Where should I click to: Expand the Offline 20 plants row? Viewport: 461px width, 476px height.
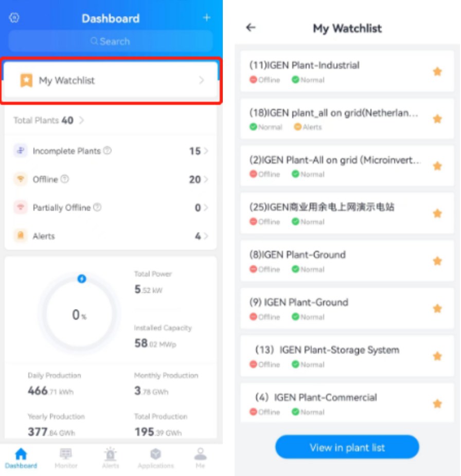(x=111, y=179)
